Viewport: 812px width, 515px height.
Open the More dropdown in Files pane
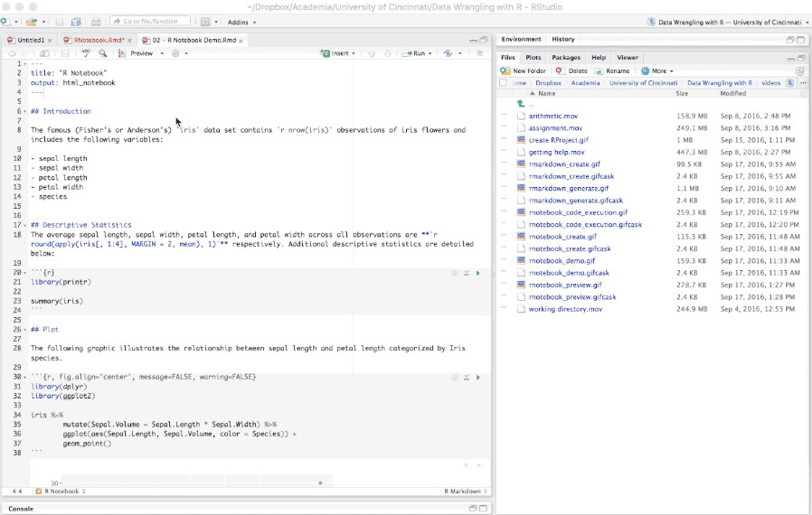pyautogui.click(x=657, y=70)
